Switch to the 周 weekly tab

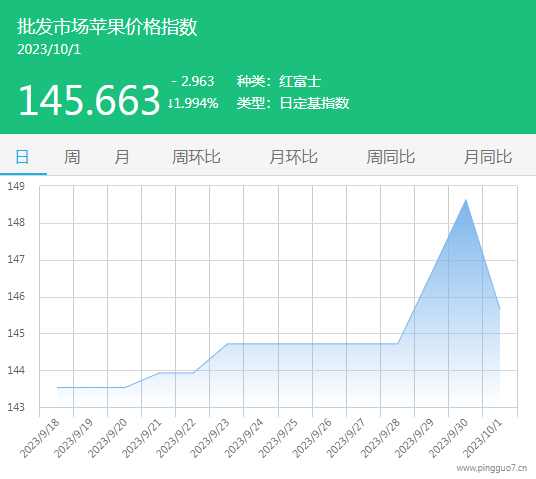coord(72,157)
